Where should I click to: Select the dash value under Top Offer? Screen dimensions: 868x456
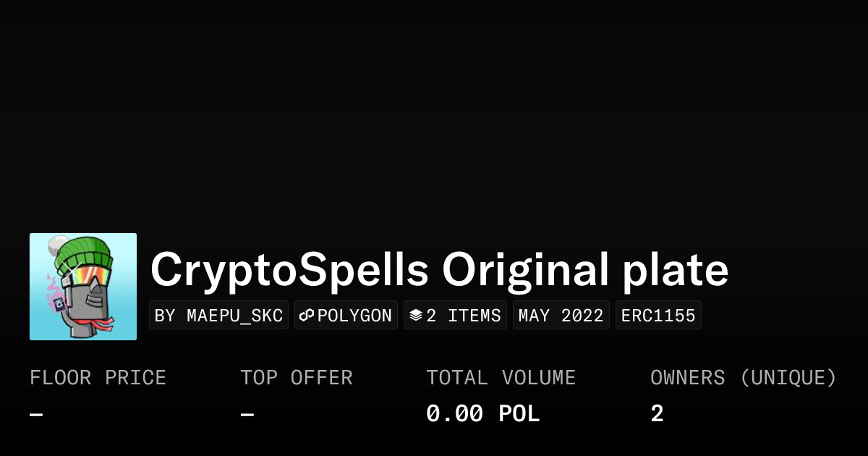(247, 415)
